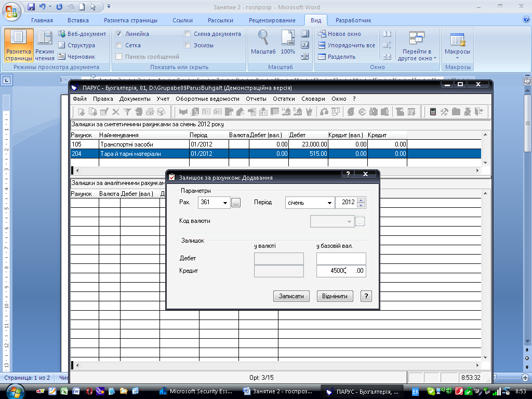
Task: Click the Print icon in PARUS toolbar
Action: coord(150,112)
